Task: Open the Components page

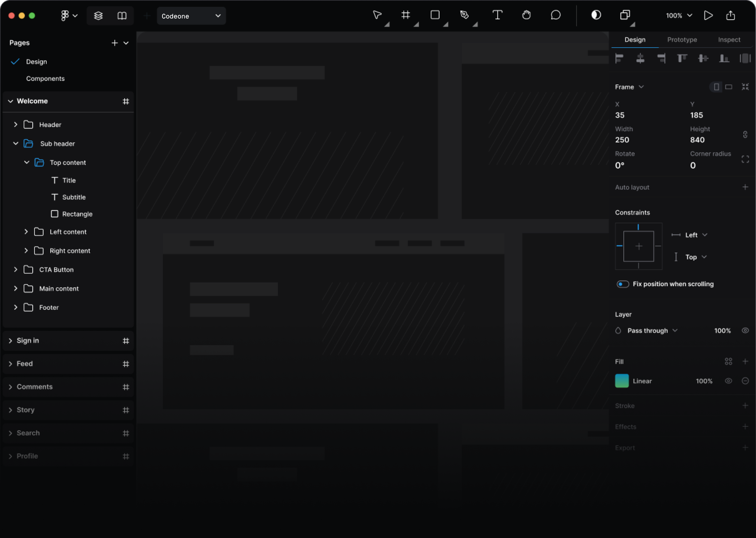Action: coord(46,79)
